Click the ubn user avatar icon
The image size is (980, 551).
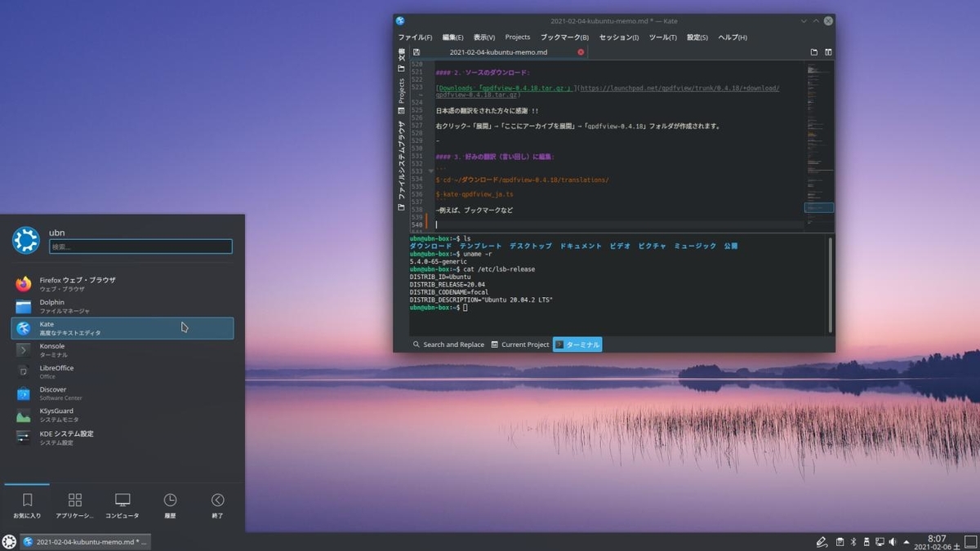point(26,240)
